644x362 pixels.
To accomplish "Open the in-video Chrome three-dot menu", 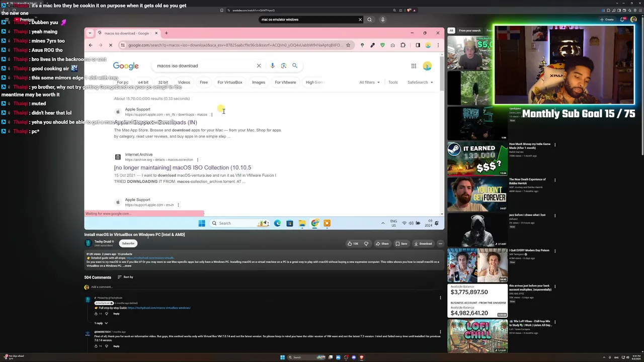I will pos(438,45).
